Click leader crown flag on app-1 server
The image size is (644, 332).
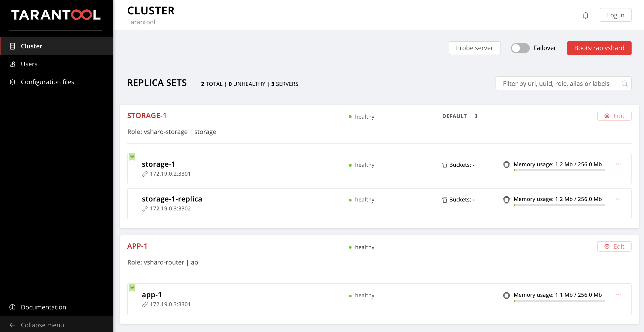(x=132, y=288)
